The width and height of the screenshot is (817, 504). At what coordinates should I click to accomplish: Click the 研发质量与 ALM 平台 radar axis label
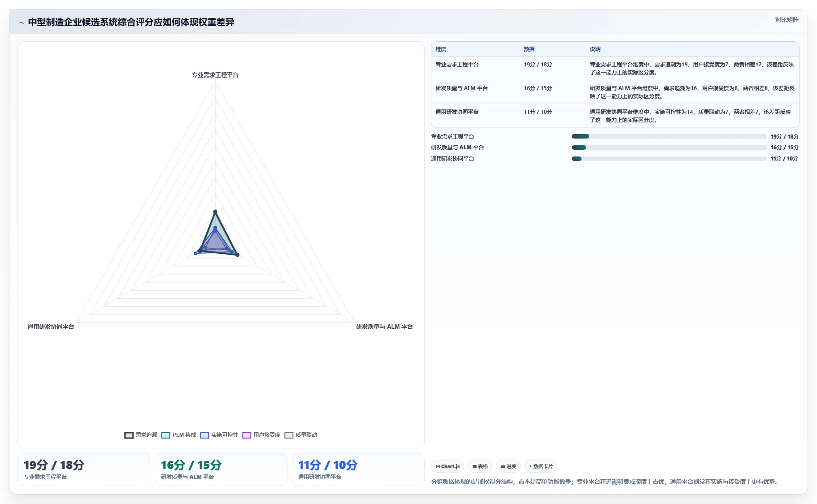click(384, 326)
